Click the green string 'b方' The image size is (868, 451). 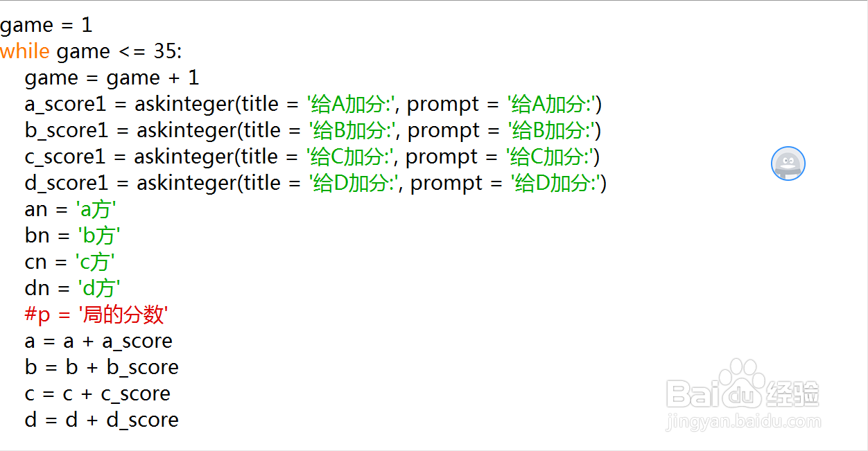98,236
